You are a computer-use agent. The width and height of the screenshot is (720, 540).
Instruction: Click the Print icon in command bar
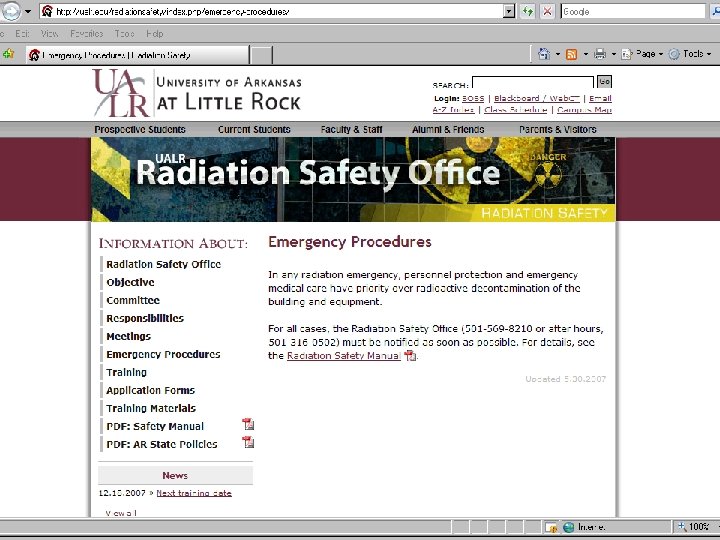(x=600, y=54)
